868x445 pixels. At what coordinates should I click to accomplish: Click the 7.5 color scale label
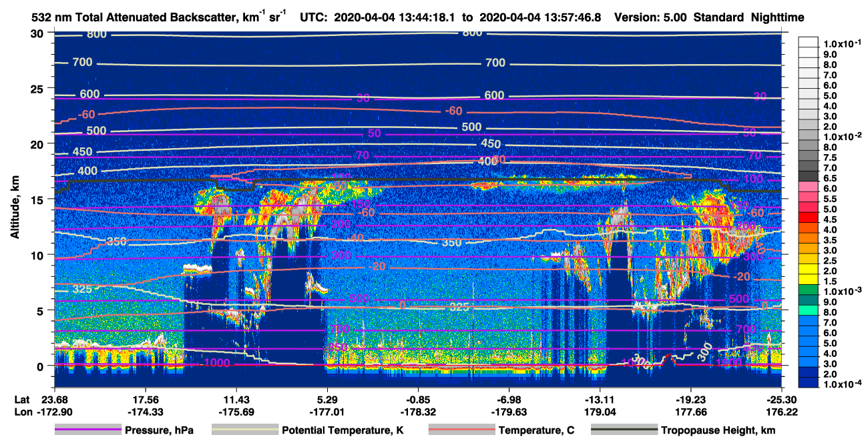(829, 158)
